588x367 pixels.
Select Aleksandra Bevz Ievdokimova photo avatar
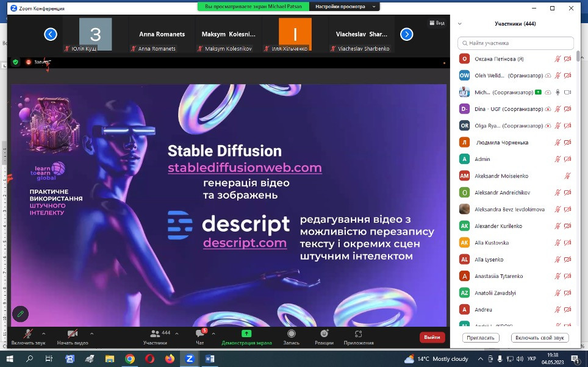point(464,209)
